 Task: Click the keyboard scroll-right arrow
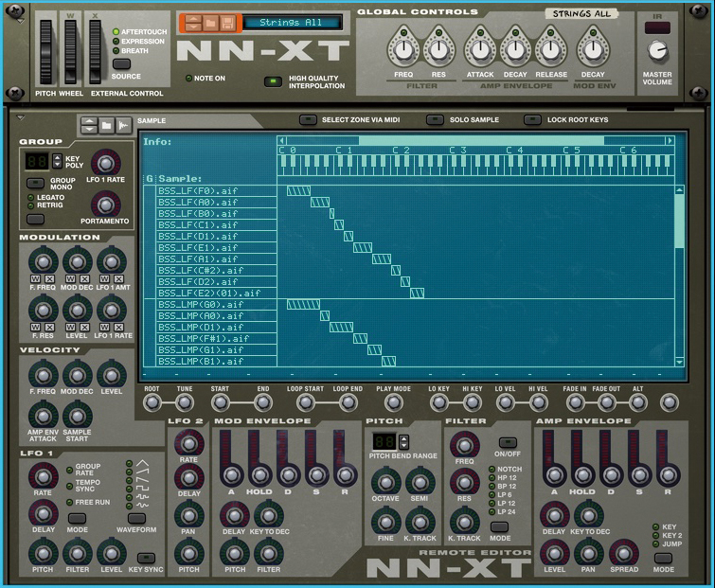[x=670, y=140]
